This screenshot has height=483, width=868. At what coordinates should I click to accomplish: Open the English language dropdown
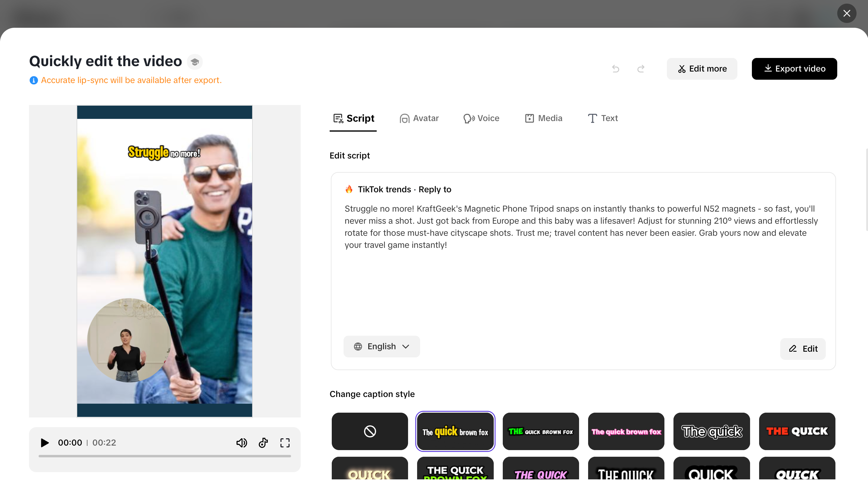coord(382,346)
